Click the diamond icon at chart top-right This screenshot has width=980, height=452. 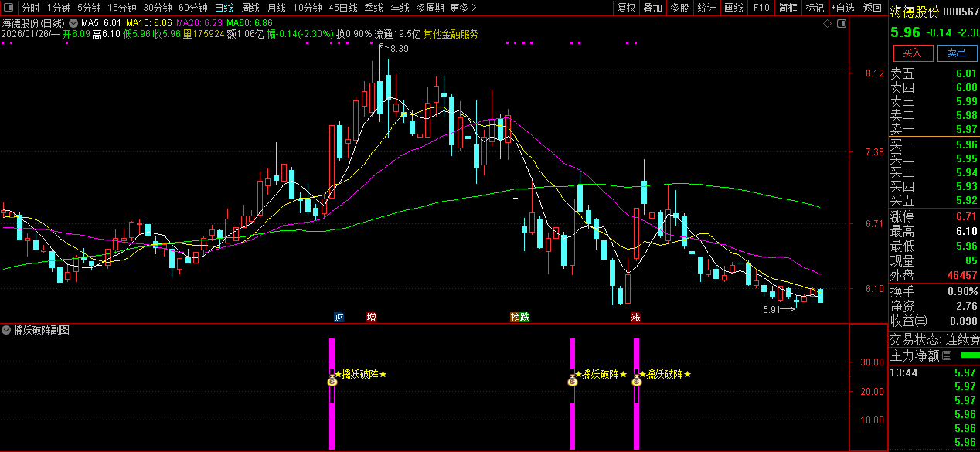(x=827, y=24)
